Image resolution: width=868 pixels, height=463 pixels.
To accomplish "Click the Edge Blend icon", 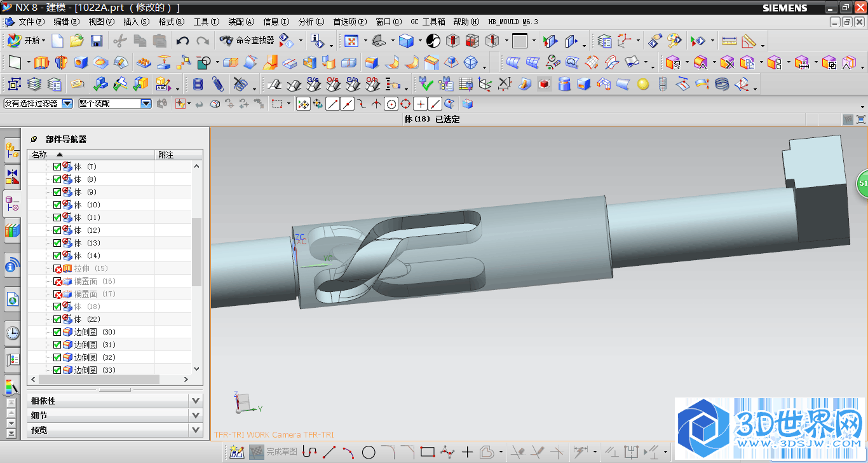I will pos(372,63).
